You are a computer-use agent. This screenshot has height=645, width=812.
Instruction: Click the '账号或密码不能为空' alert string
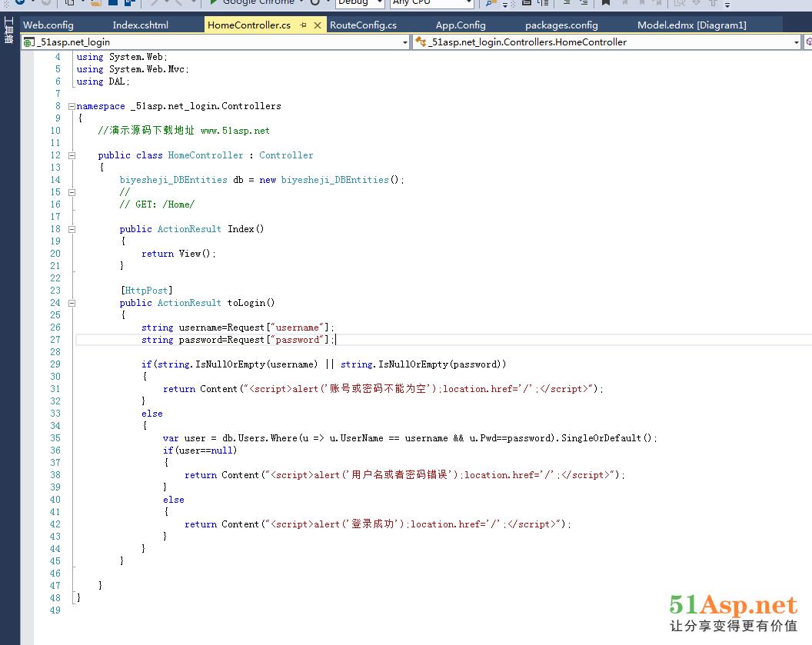[380, 389]
